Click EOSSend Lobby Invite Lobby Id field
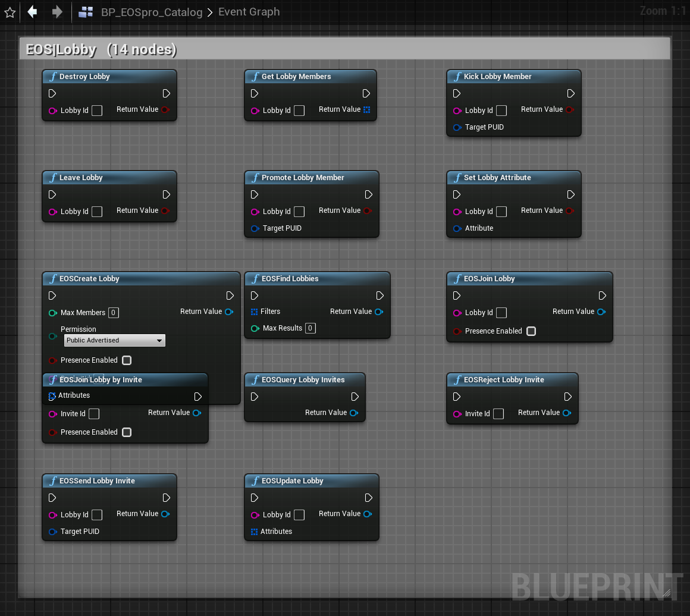Screen dimensions: 690x616 coord(97,516)
